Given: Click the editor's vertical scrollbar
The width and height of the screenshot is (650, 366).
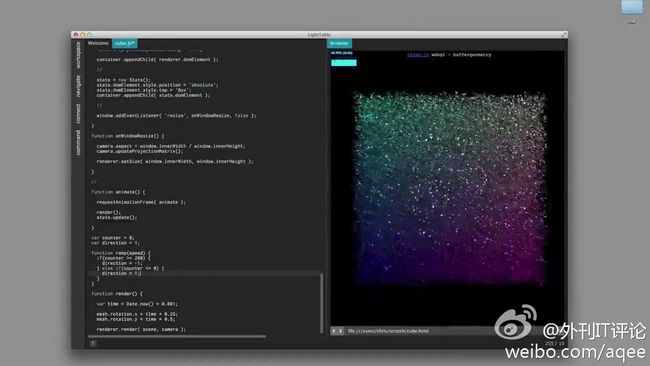Looking at the screenshot, I should click(x=321, y=303).
